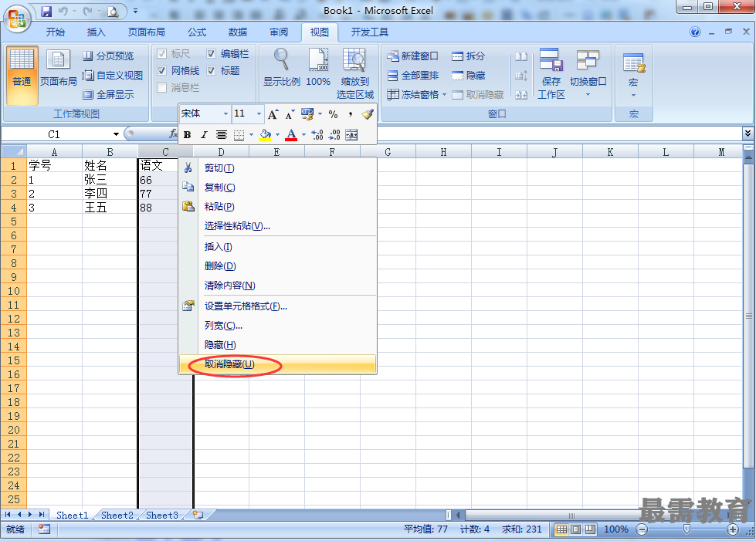The height and width of the screenshot is (541, 756).
Task: Click the red font color button
Action: point(291,135)
